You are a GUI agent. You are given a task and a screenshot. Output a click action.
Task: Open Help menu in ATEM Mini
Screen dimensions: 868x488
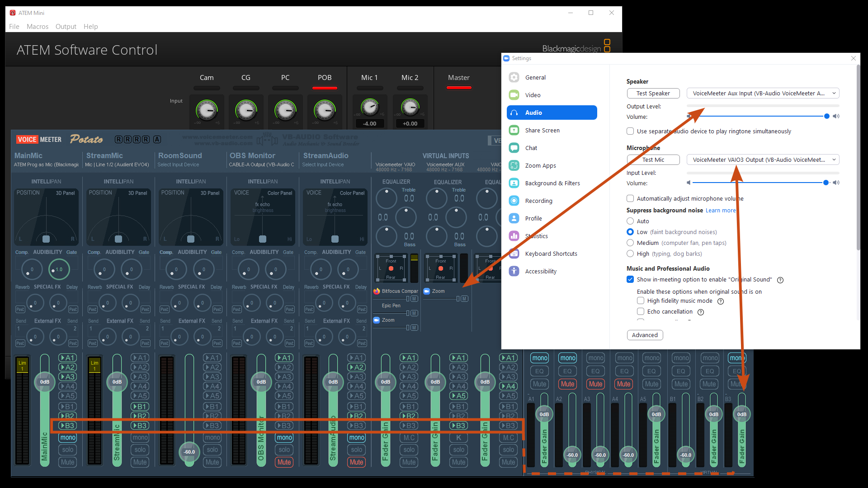coord(90,26)
